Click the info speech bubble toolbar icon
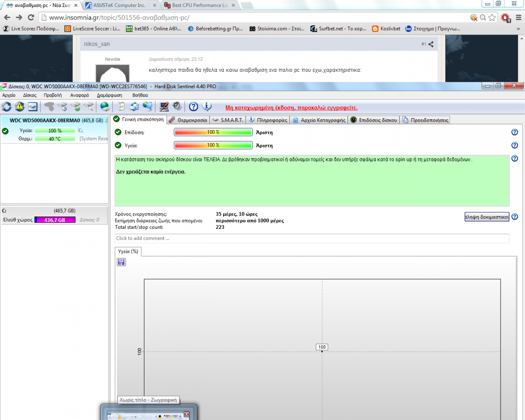Image resolution: width=525 pixels, height=420 pixels. (x=206, y=106)
